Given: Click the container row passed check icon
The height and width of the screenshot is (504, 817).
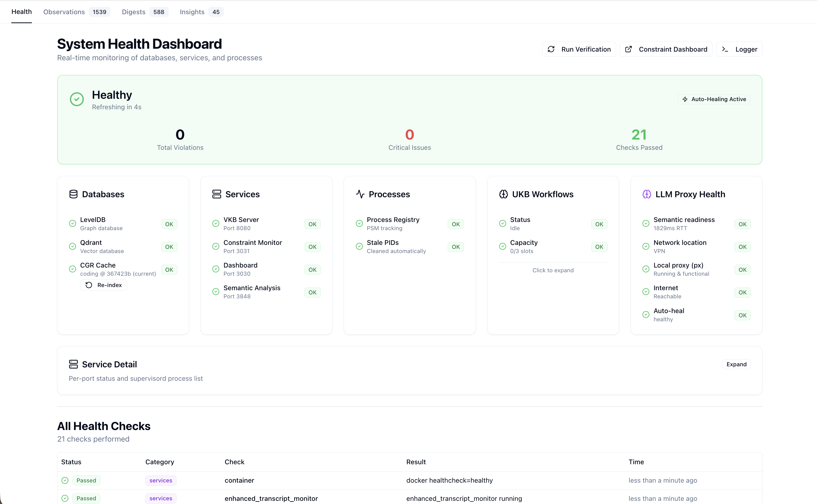Looking at the screenshot, I should 65,480.
